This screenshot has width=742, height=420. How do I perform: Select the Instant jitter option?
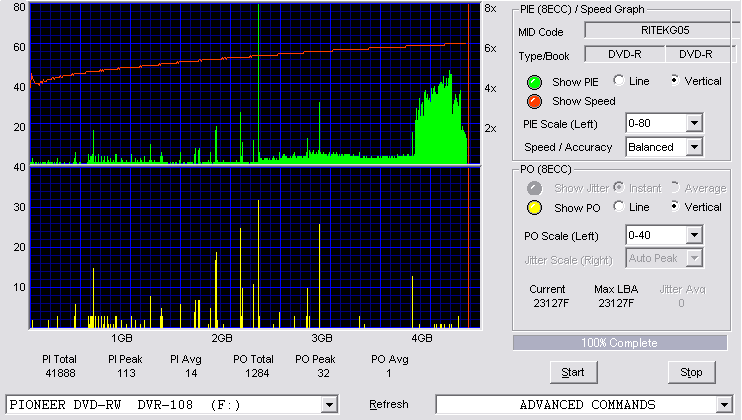tap(618, 187)
